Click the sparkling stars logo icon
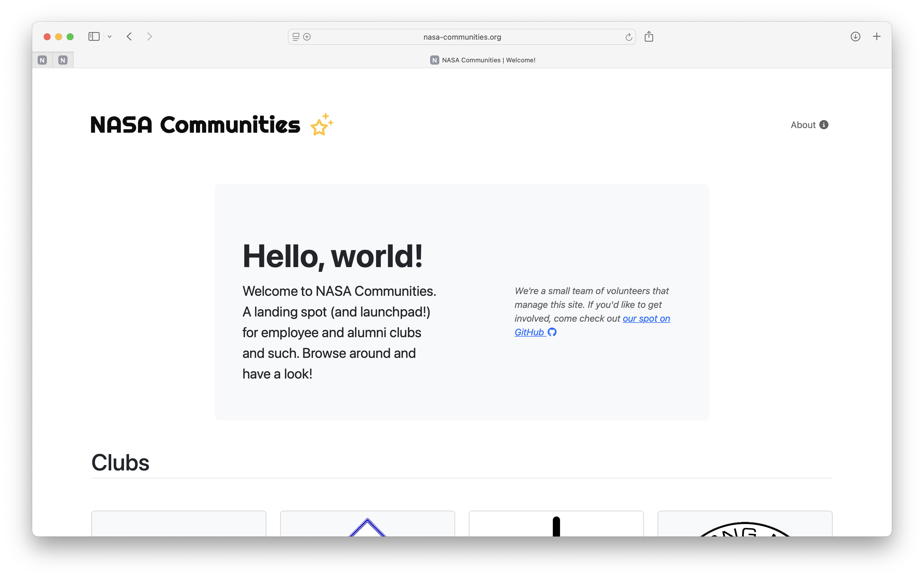The image size is (924, 579). [x=322, y=124]
